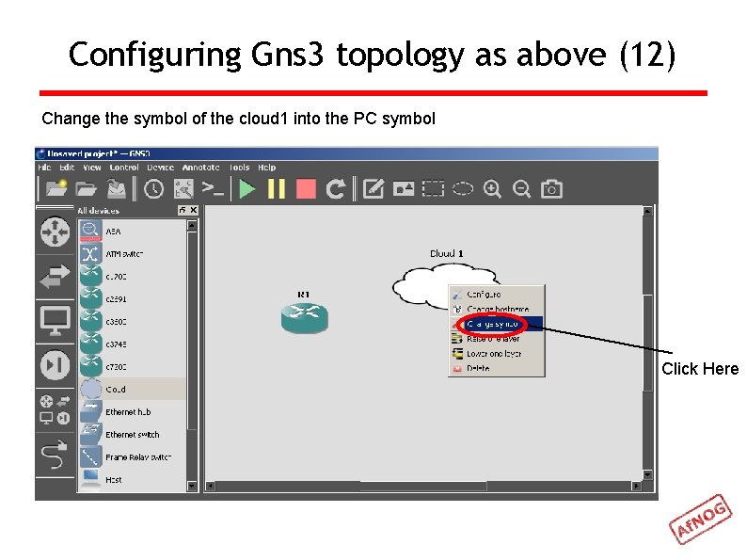Click the Save project icon

click(116, 189)
